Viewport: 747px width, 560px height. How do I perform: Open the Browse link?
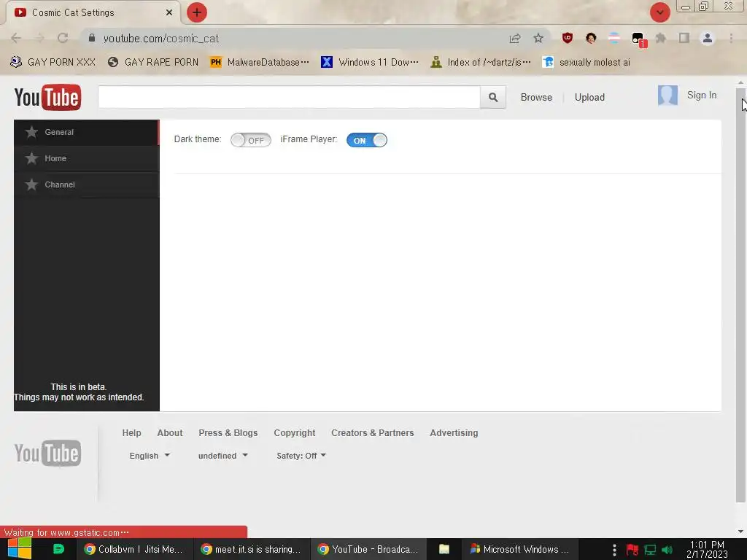point(536,97)
